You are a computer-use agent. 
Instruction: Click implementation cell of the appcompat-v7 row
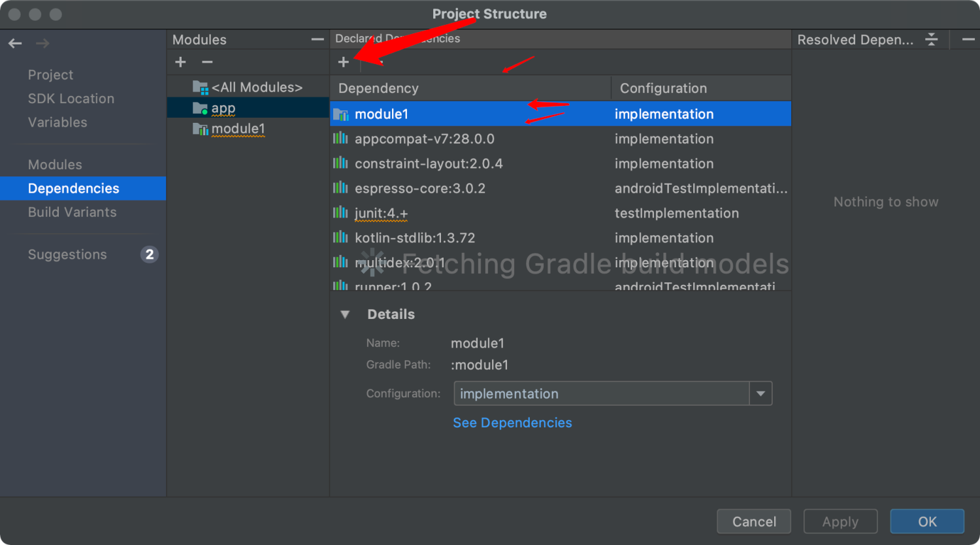(664, 139)
